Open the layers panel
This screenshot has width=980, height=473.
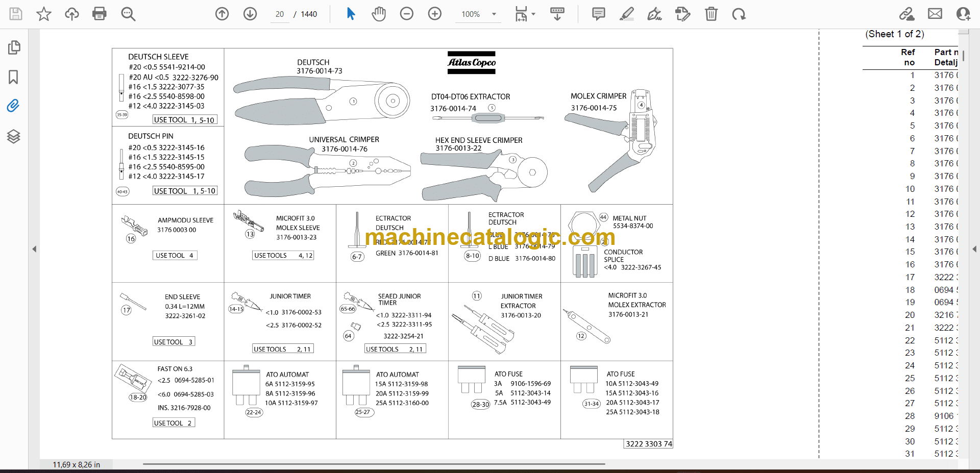coord(14,136)
